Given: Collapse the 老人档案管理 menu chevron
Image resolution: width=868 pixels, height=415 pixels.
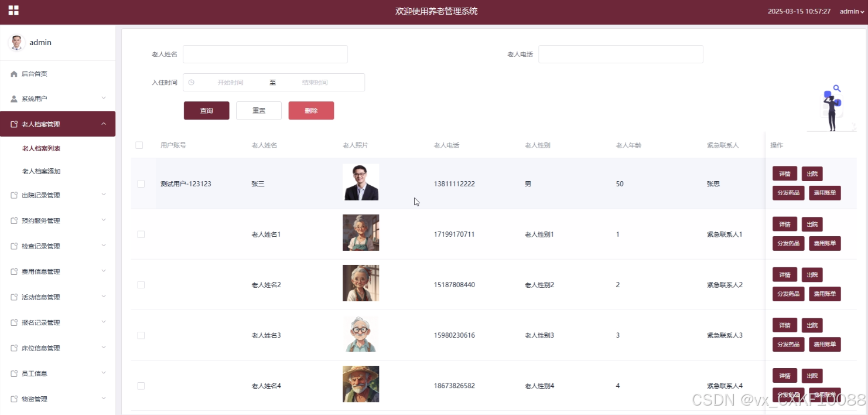Looking at the screenshot, I should coord(104,124).
